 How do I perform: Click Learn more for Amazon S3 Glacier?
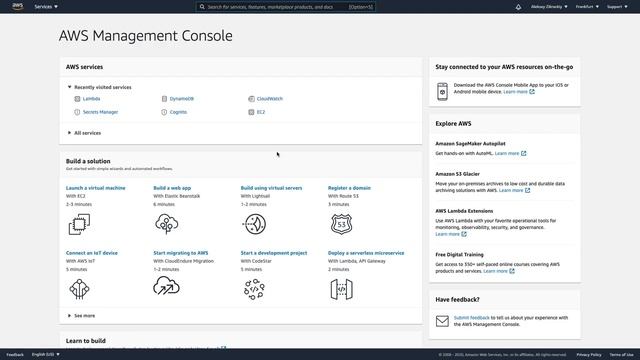tap(511, 190)
